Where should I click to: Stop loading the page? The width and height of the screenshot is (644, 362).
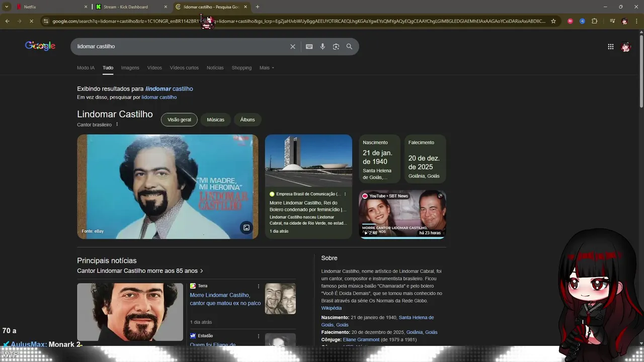pyautogui.click(x=31, y=21)
